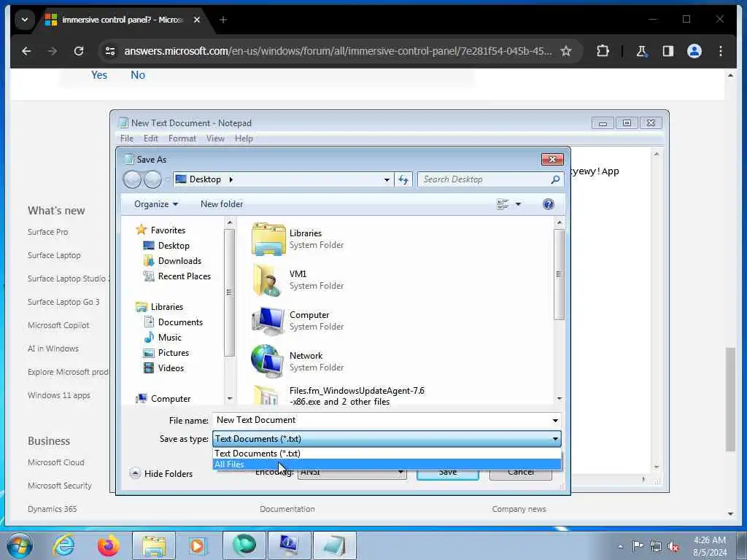747x560 pixels.
Task: Open a new browser tab
Action: 223,20
